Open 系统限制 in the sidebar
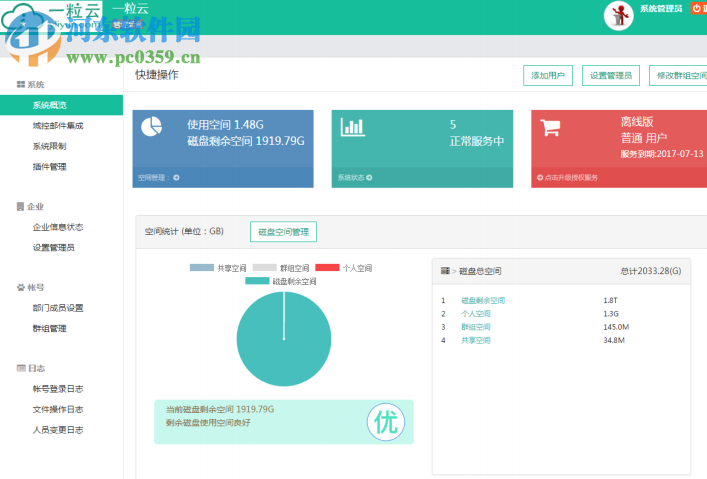The height and width of the screenshot is (479, 707). [x=50, y=146]
